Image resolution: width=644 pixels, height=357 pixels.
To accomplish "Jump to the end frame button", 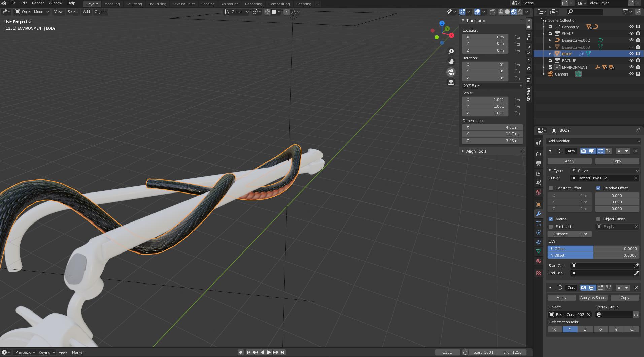I will (283, 352).
